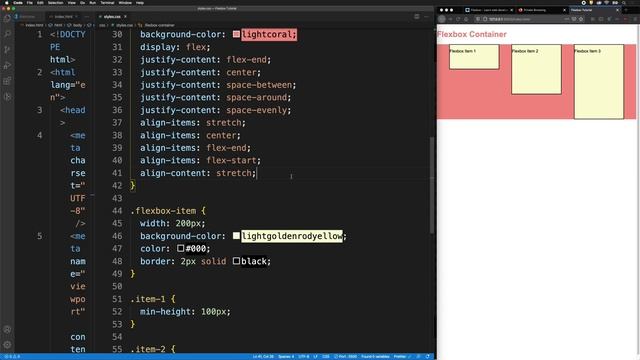Close the Private Browsing browser tab

coord(564,10)
